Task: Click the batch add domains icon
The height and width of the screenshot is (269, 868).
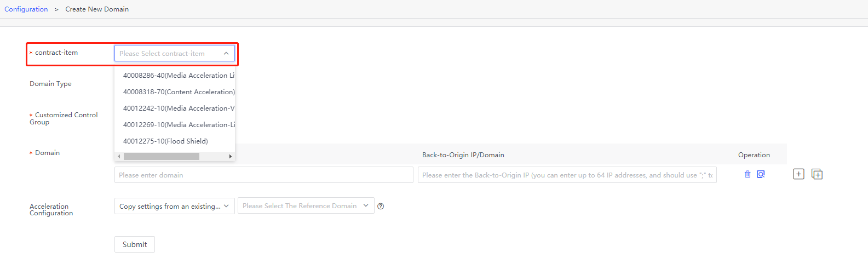Action: (817, 174)
